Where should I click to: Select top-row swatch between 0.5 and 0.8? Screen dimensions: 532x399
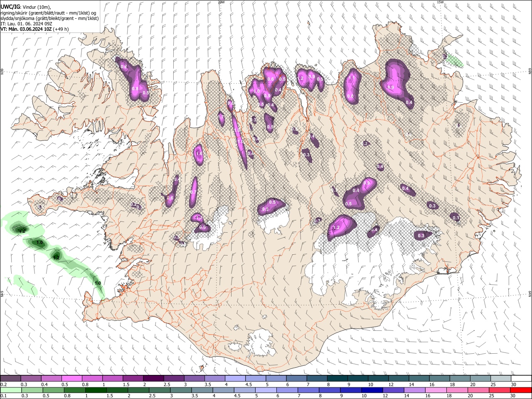[72, 379]
